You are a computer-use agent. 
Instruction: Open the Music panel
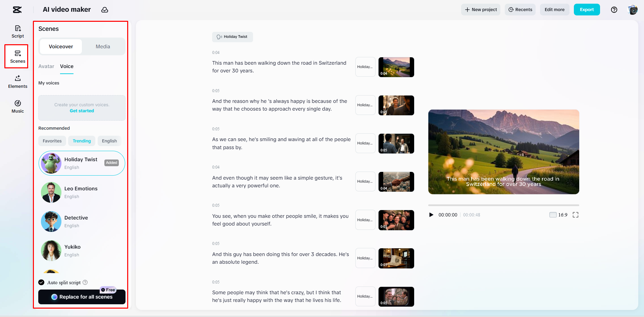coord(18,107)
